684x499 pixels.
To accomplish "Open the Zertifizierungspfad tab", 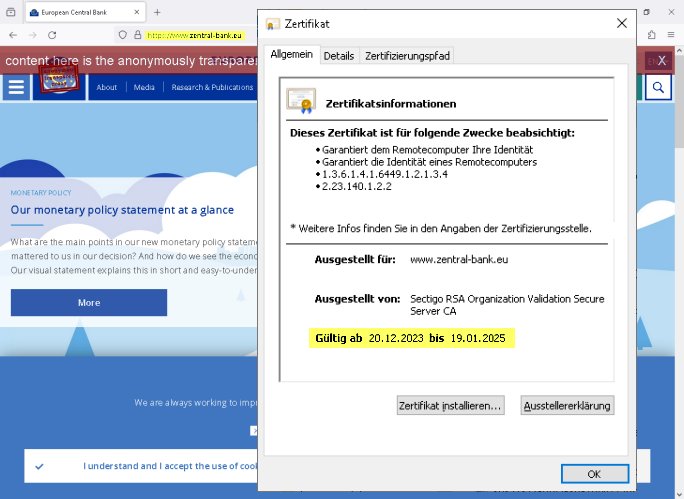I will point(407,56).
